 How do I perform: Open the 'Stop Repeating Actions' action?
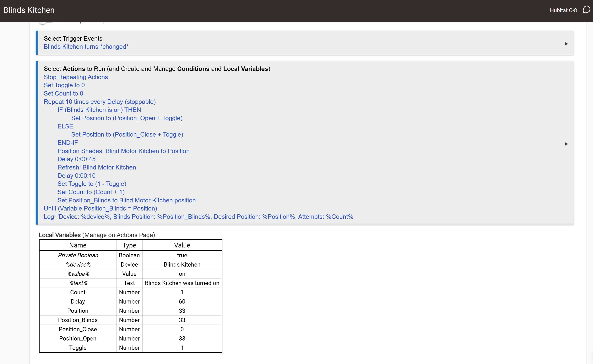(76, 77)
